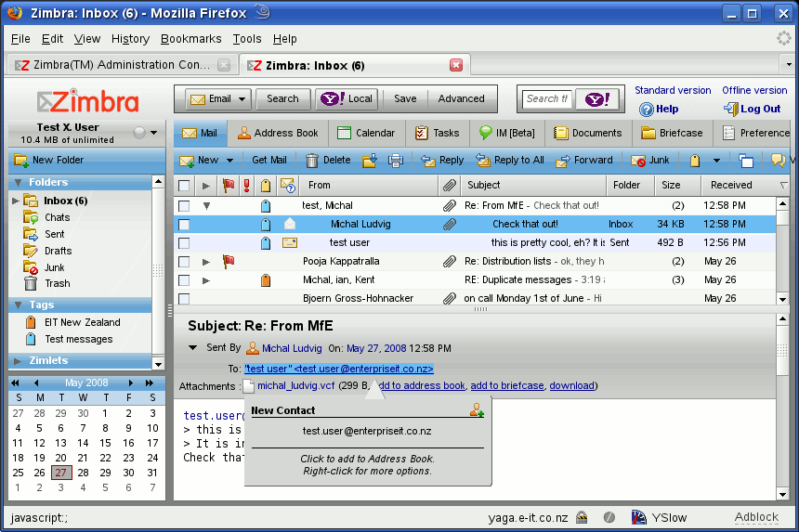Screen dimensions: 799x532
Task: Click the Forward button
Action: coord(584,161)
